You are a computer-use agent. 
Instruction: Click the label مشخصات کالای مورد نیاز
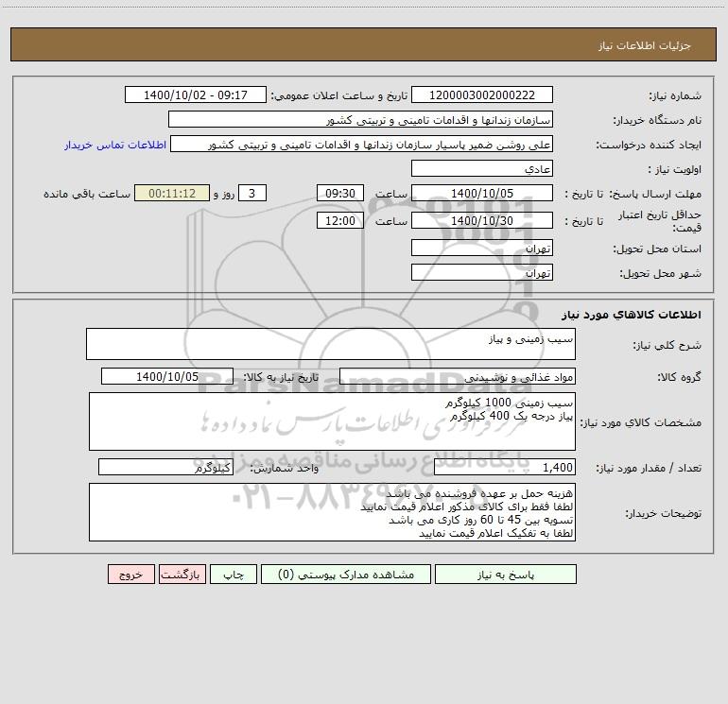641,422
